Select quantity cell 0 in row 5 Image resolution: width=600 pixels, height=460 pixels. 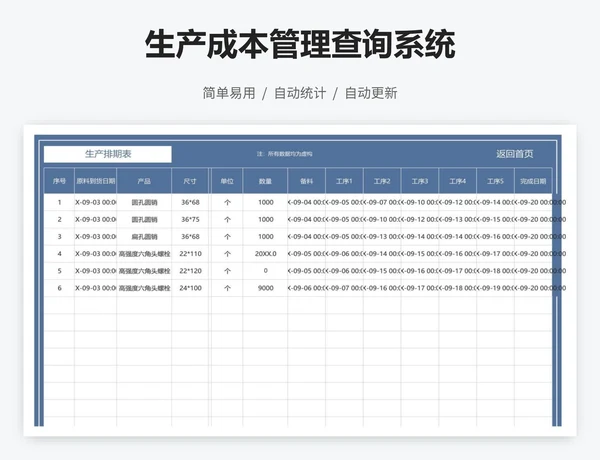[265, 271]
